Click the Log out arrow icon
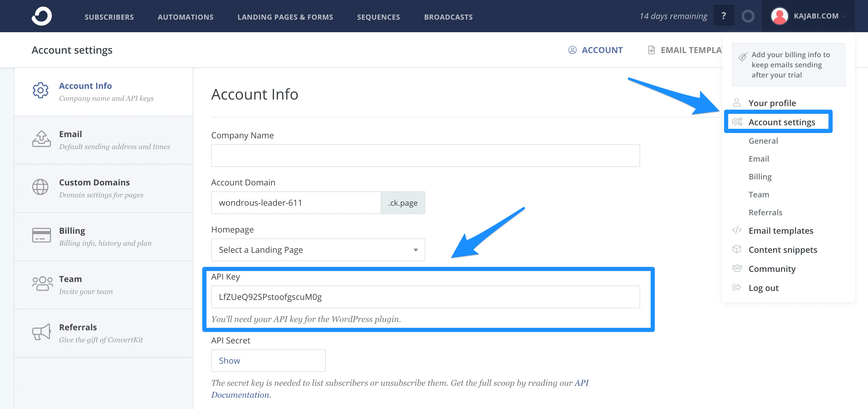Image resolution: width=868 pixels, height=409 pixels. point(736,287)
